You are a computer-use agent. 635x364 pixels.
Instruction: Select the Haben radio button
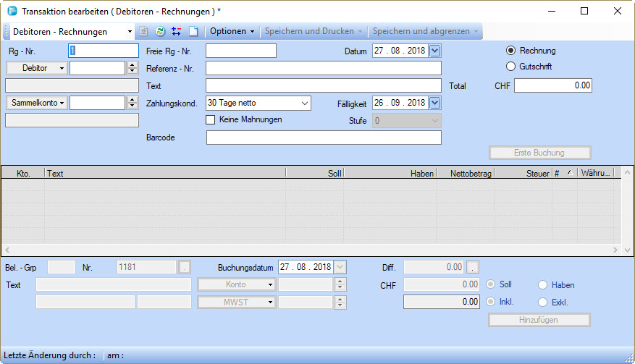(543, 285)
